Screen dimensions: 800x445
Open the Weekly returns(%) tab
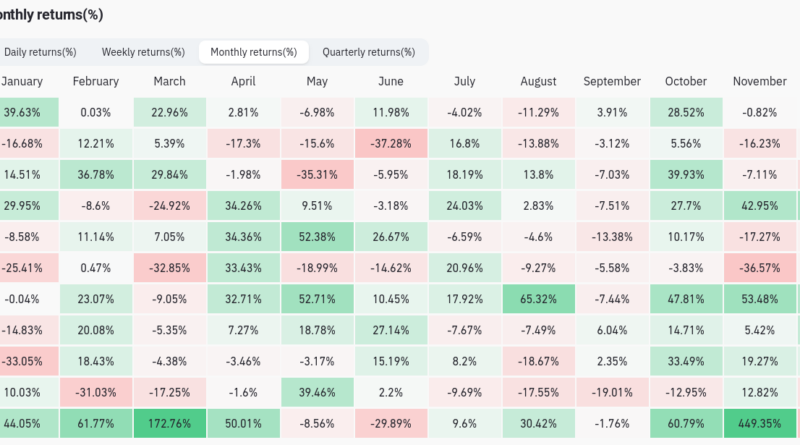(143, 52)
